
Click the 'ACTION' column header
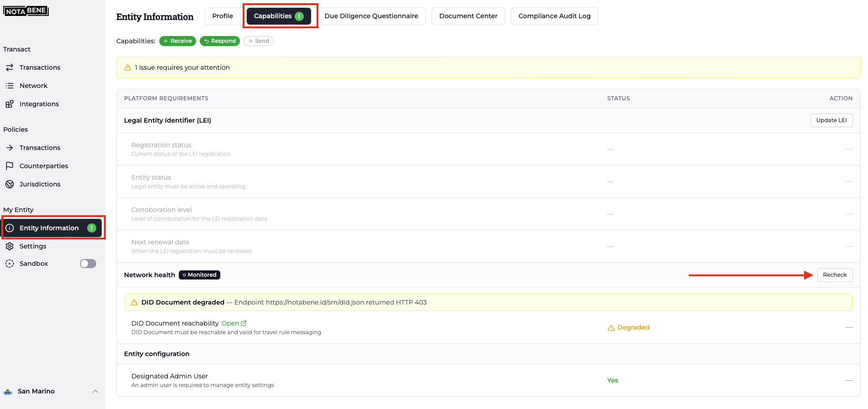(x=841, y=98)
